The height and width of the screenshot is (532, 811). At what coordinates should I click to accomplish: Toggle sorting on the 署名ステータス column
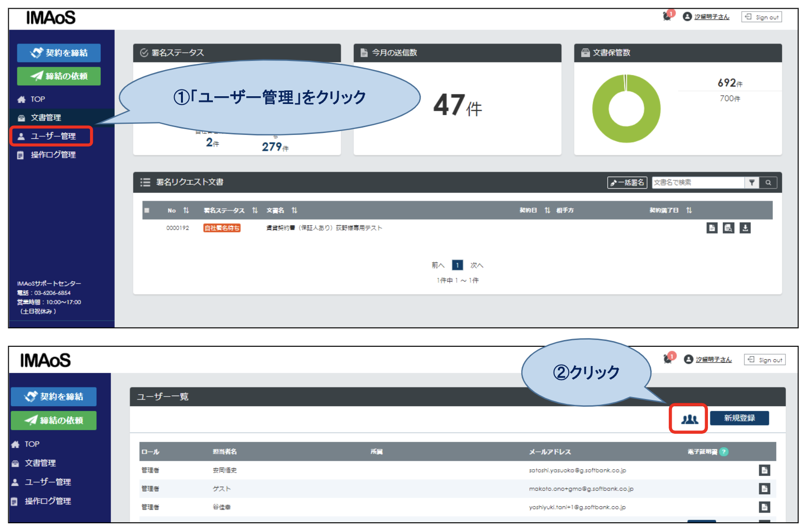[255, 210]
